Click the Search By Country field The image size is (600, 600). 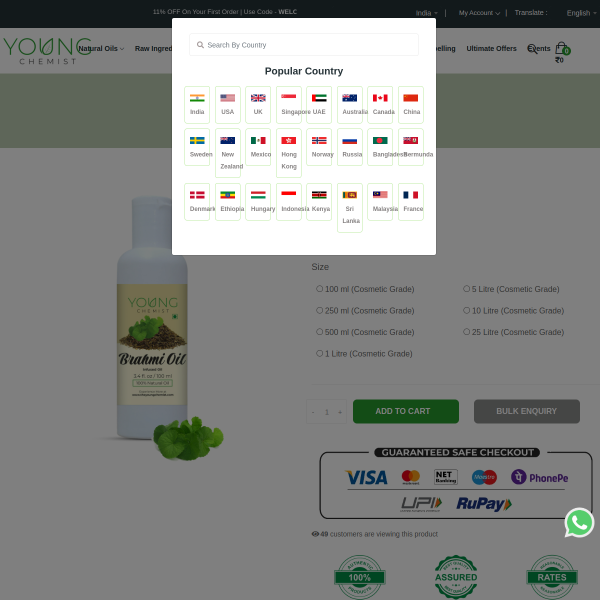coord(304,45)
